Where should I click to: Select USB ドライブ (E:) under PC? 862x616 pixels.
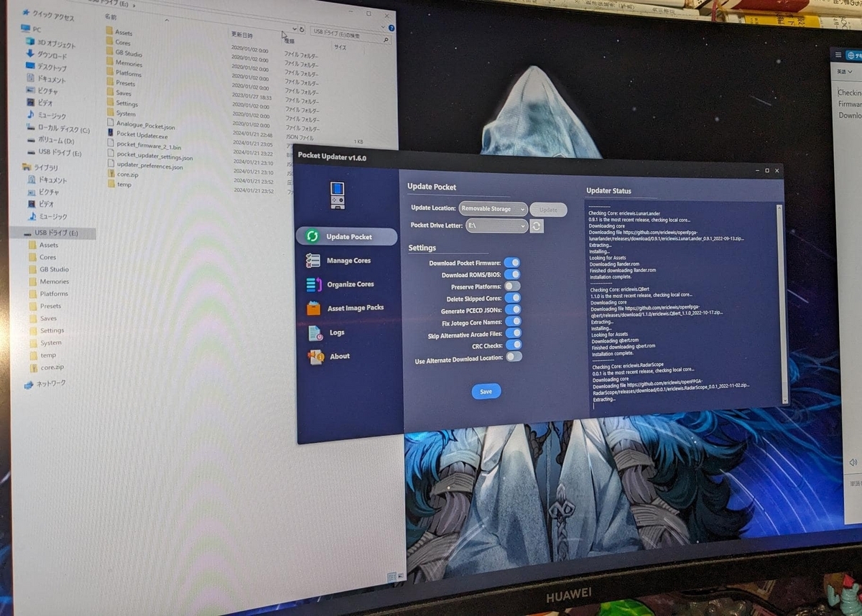pyautogui.click(x=55, y=153)
